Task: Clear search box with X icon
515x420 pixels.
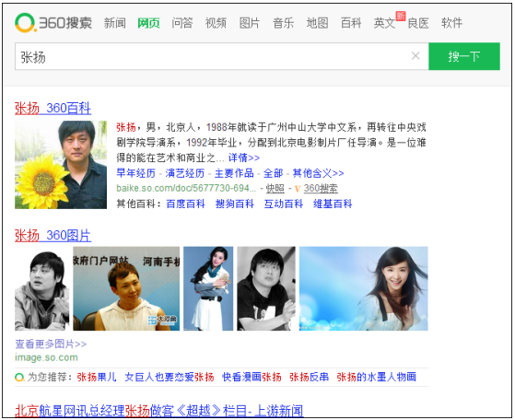Action: click(416, 56)
